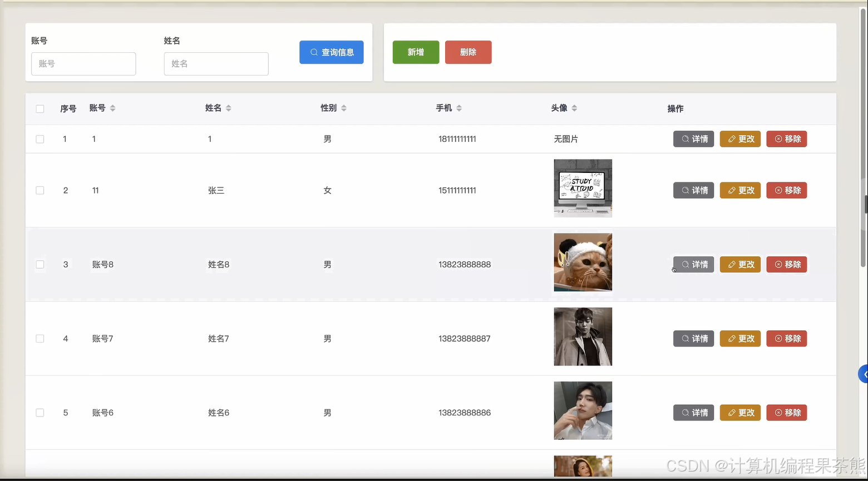Image resolution: width=868 pixels, height=481 pixels.
Task: Focus the 账号 search input field
Action: click(x=83, y=64)
